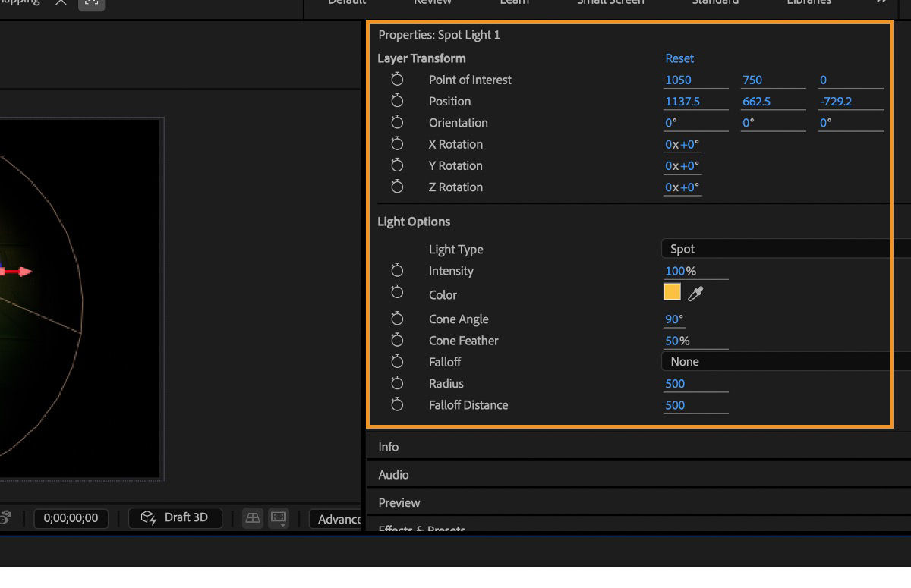The height and width of the screenshot is (588, 911).
Task: Toggle Draft 3D mode
Action: [175, 517]
